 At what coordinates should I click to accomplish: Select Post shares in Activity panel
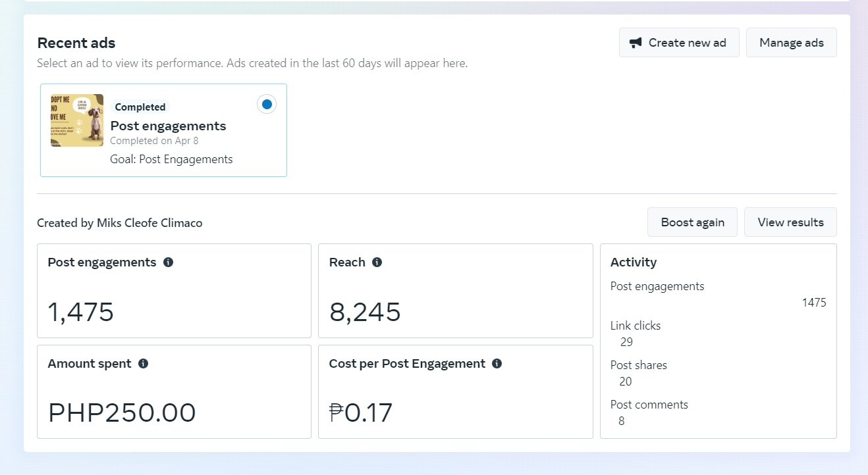[x=638, y=365]
